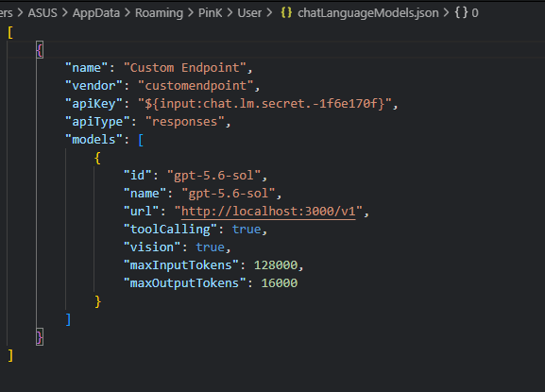The width and height of the screenshot is (545, 392).
Task: Click the "Custom Endpoint" name string
Action: tap(184, 67)
